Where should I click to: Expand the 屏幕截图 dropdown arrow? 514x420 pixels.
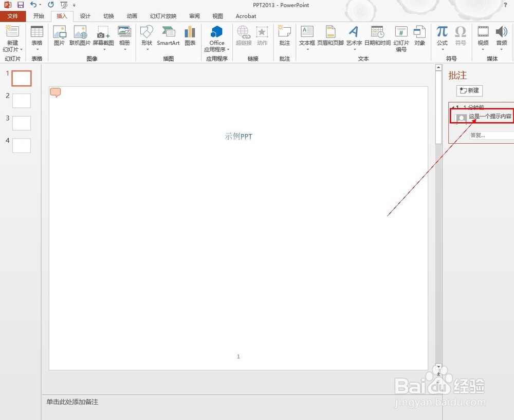(x=104, y=49)
